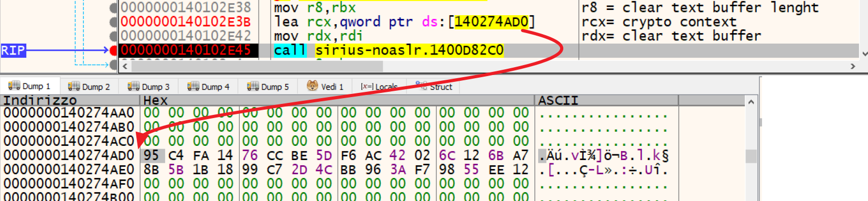Image resolution: width=868 pixels, height=201 pixels.
Task: Toggle breakpoint dot at address 0000000140102E3B
Action: point(113,22)
